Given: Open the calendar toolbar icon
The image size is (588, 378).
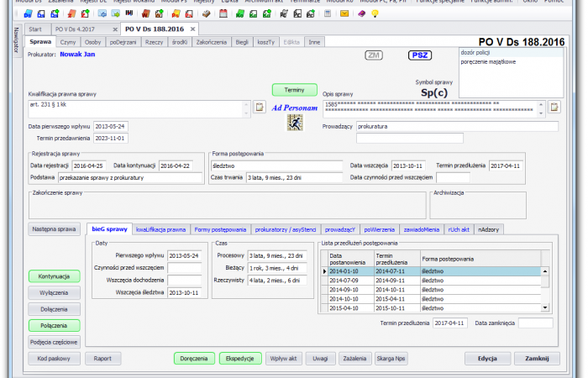Looking at the screenshot, I should [x=223, y=14].
